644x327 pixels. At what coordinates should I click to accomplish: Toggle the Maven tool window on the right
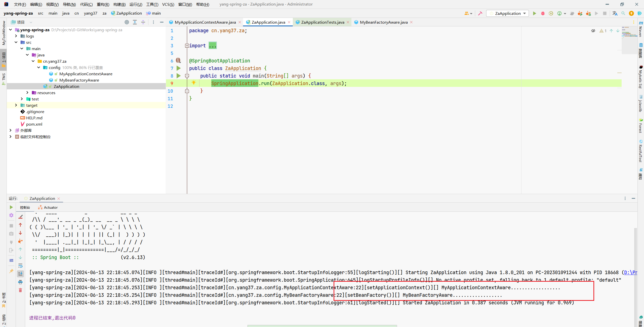tap(640, 29)
